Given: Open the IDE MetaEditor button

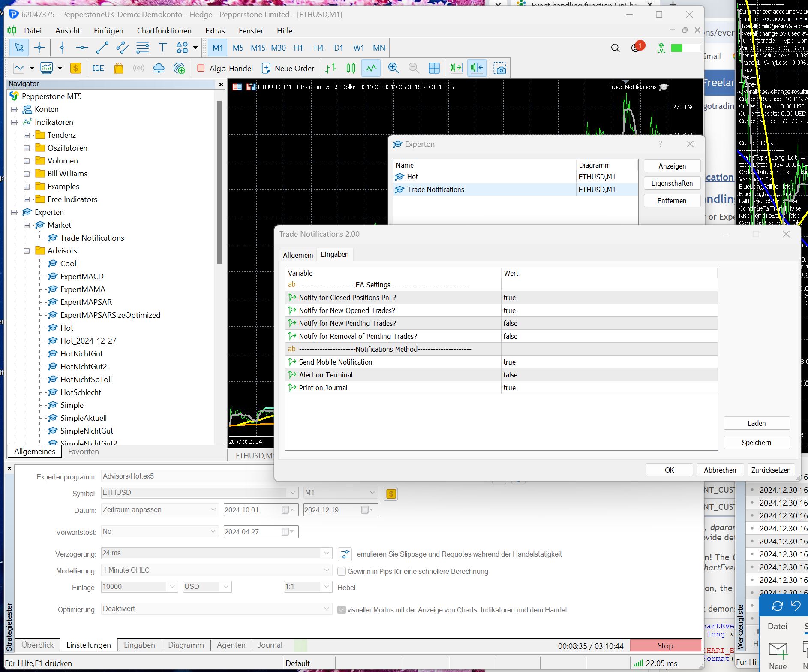Looking at the screenshot, I should (98, 68).
